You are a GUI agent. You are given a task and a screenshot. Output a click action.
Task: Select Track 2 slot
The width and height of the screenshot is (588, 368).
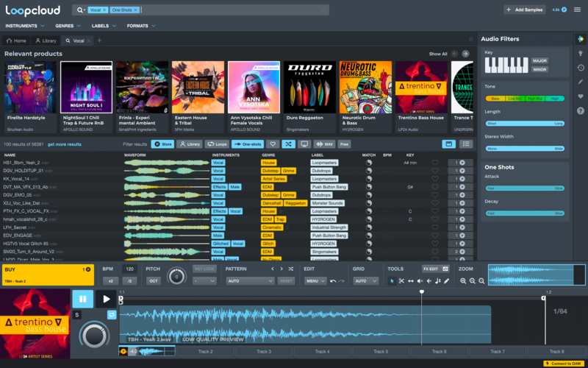pyautogui.click(x=206, y=352)
